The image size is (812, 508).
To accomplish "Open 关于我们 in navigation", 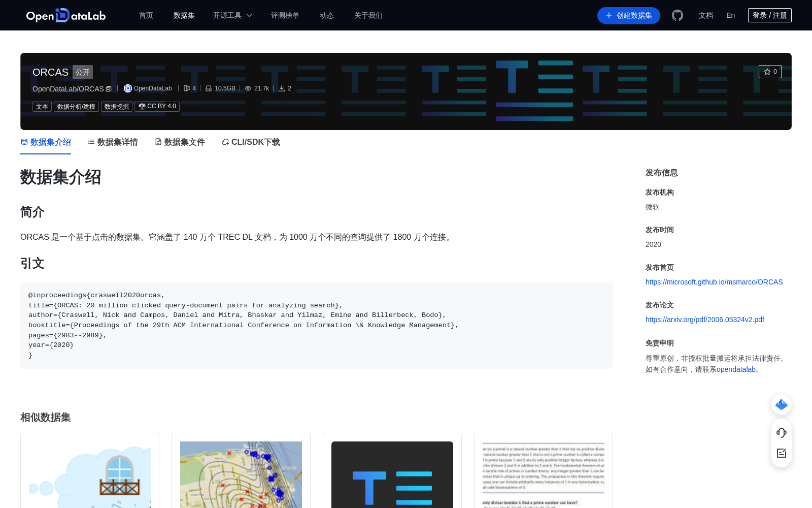I will (368, 15).
